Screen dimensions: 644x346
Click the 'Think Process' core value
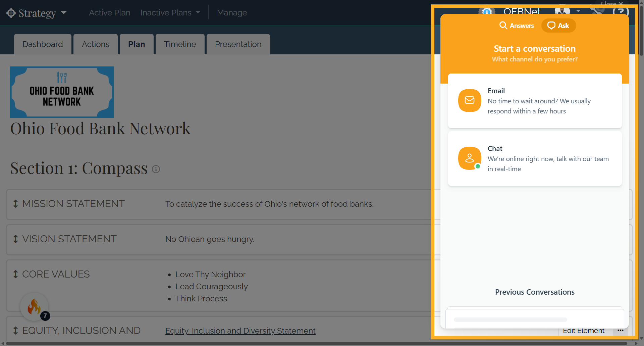click(201, 299)
